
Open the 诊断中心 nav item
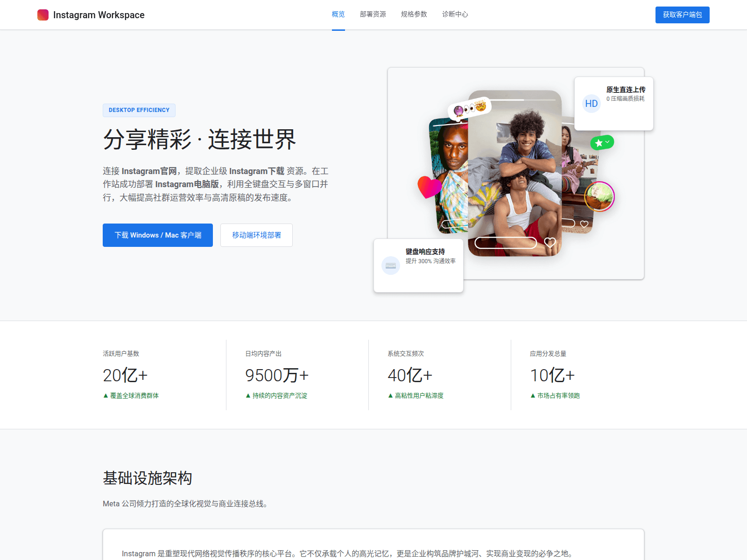pyautogui.click(x=455, y=14)
